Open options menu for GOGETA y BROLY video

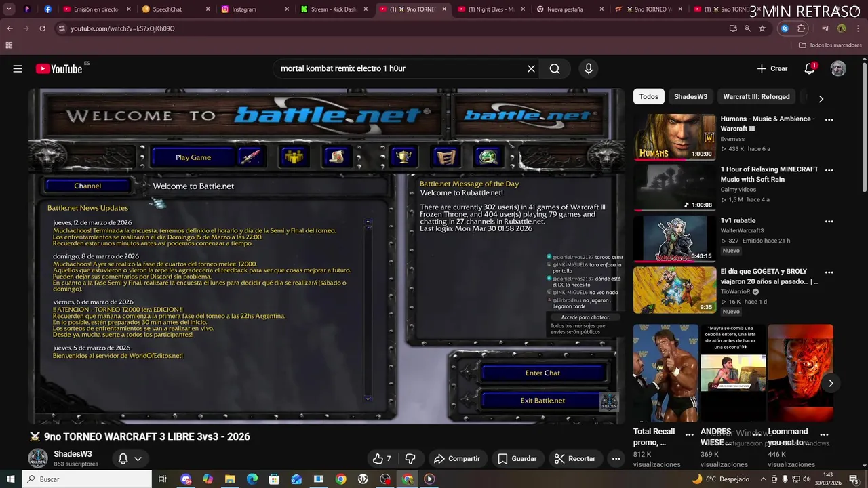829,272
